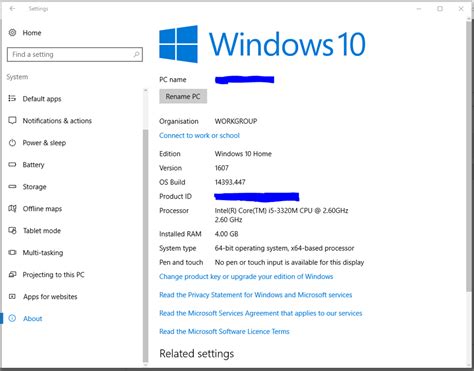
Task: Click the Windows 10 Home edition text
Action: 243,154
